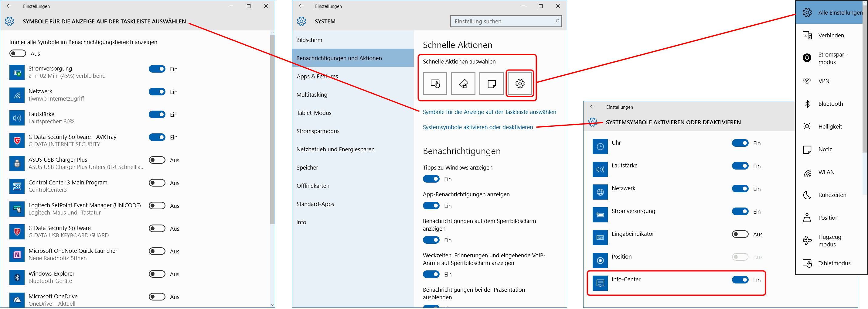
Task: Click the 'Einstellung suchen' search field
Action: tap(502, 22)
